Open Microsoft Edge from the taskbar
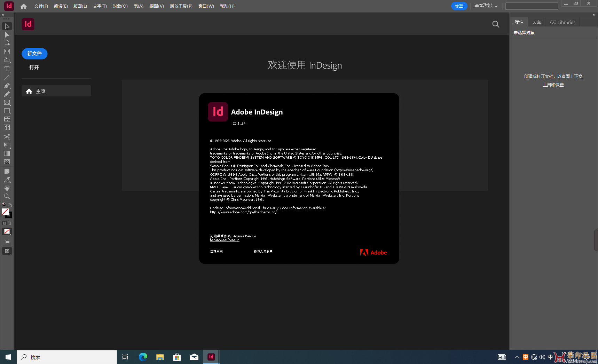 pos(143,357)
